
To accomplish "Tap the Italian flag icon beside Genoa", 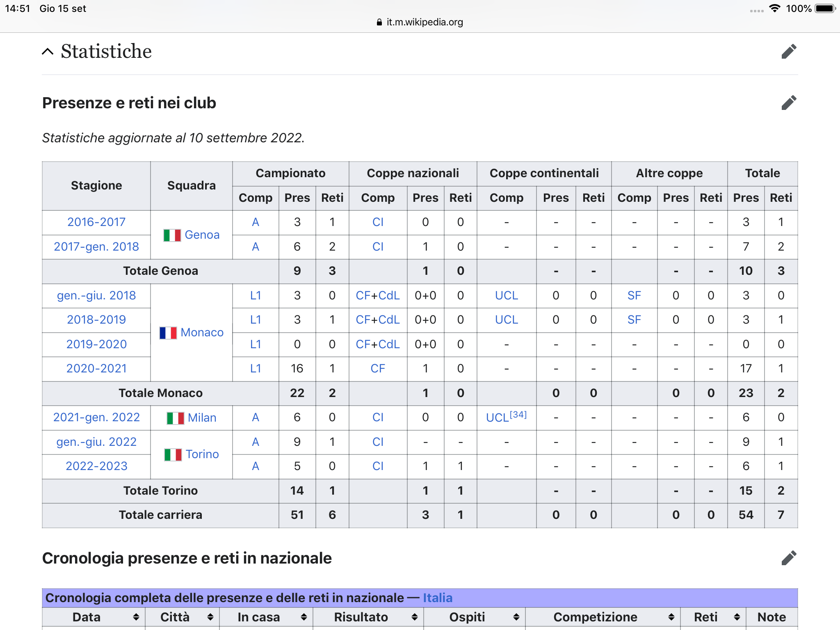I will [x=172, y=235].
